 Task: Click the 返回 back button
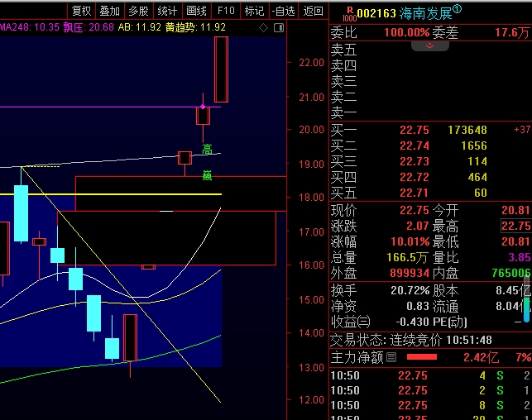(313, 11)
